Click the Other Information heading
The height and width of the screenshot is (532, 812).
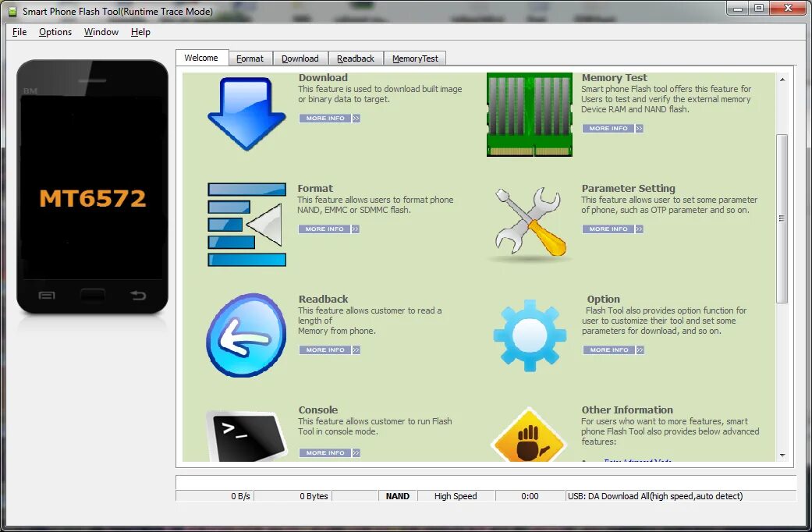coord(627,410)
